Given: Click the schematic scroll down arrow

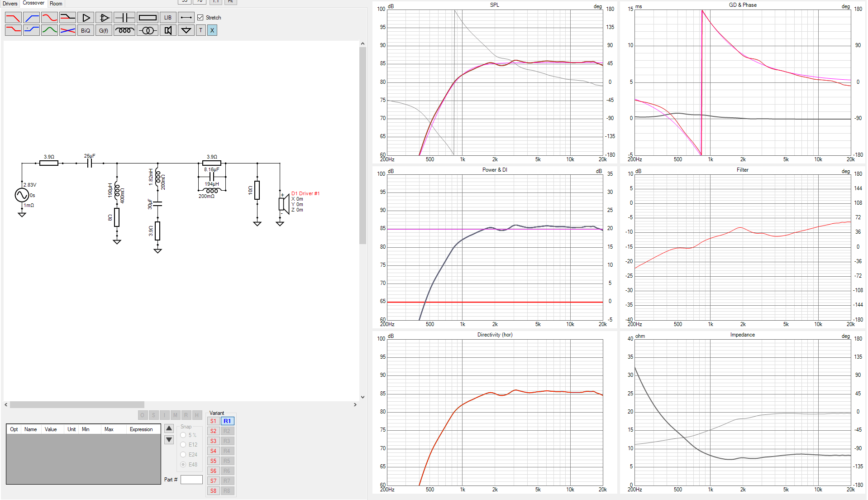Looking at the screenshot, I should click(x=362, y=397).
